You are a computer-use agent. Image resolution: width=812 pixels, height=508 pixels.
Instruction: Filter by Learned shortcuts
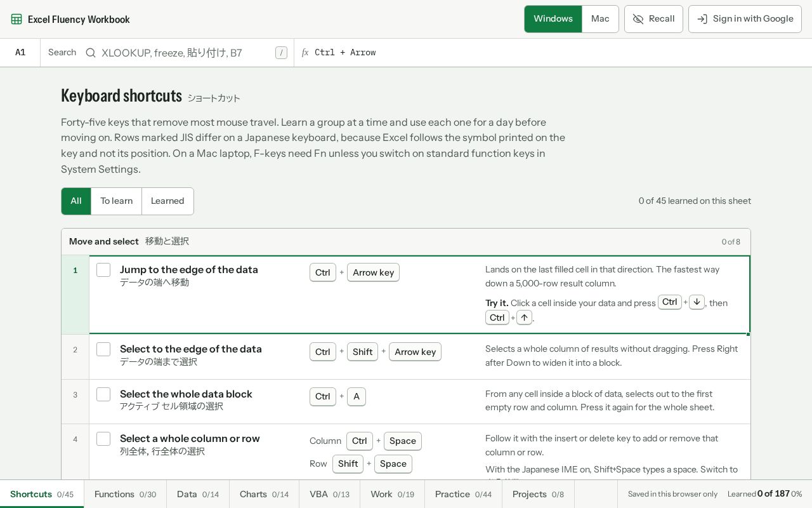(x=167, y=201)
